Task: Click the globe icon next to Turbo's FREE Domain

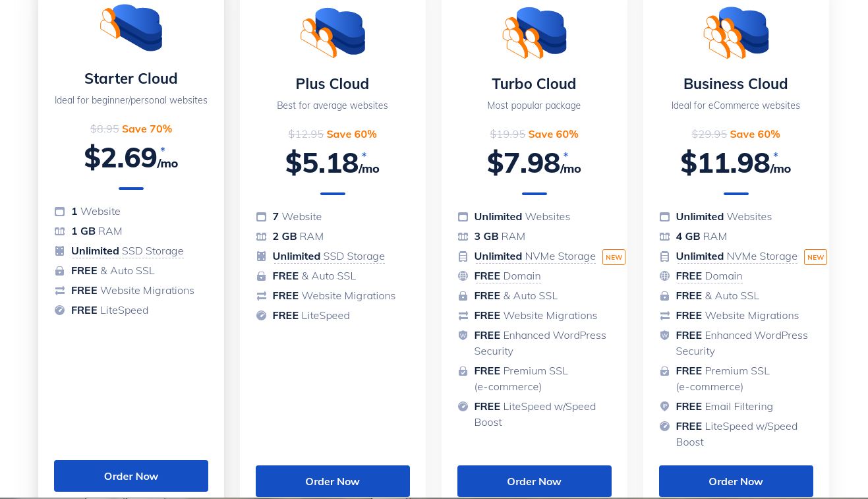Action: [463, 276]
